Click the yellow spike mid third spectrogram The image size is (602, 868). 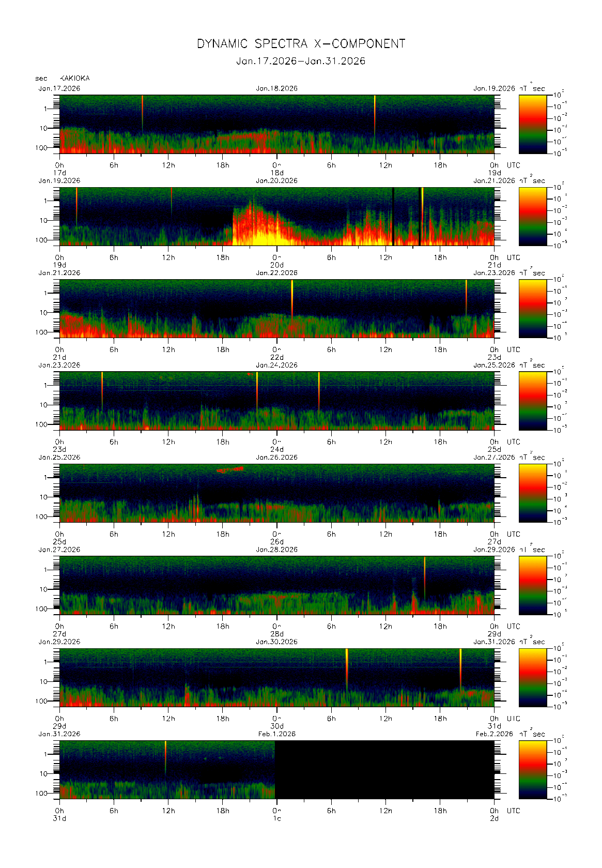(292, 295)
